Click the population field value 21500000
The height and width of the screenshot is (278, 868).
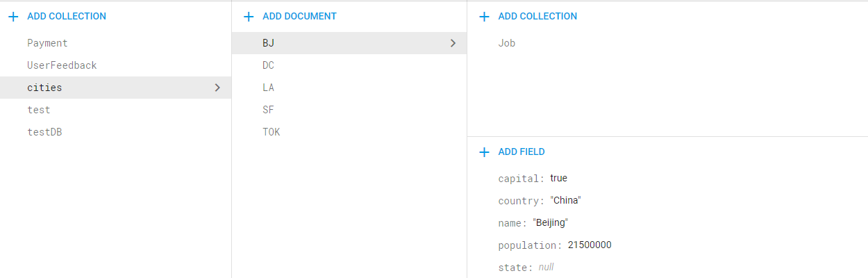tap(590, 245)
